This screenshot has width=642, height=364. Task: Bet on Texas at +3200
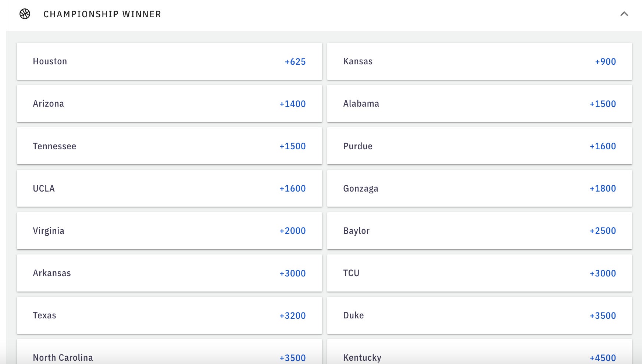point(169,315)
